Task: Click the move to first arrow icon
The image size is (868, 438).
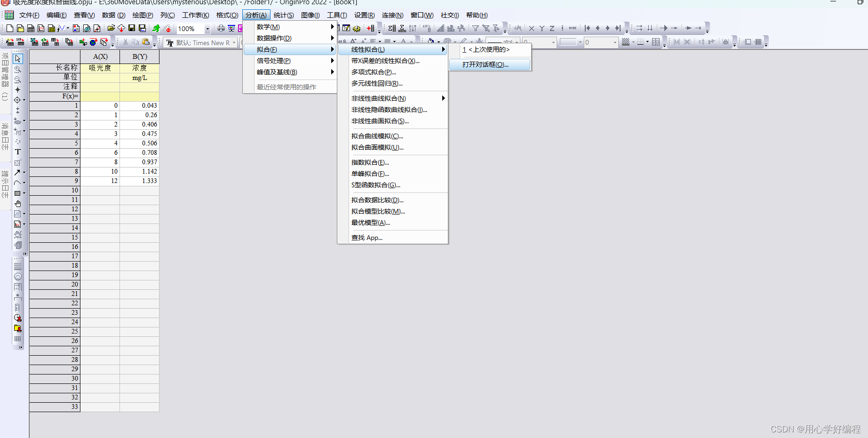Action: 587,28
